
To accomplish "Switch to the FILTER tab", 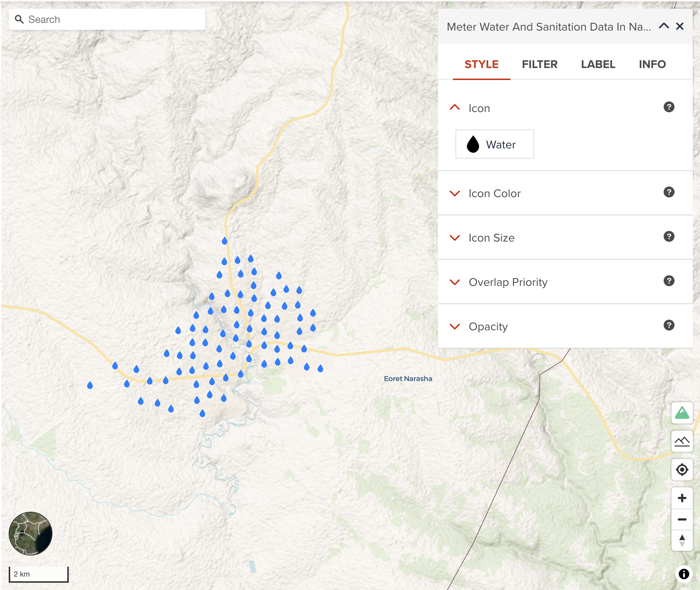I will pyautogui.click(x=539, y=64).
